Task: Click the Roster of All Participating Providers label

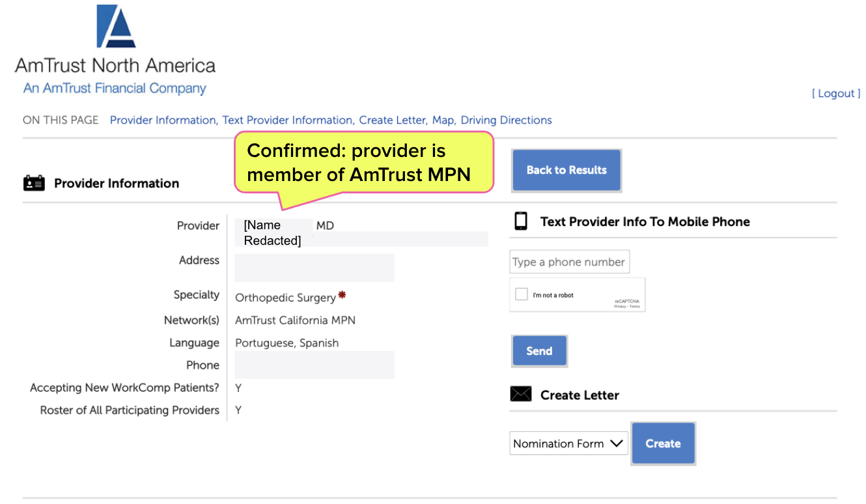Action: point(130,410)
